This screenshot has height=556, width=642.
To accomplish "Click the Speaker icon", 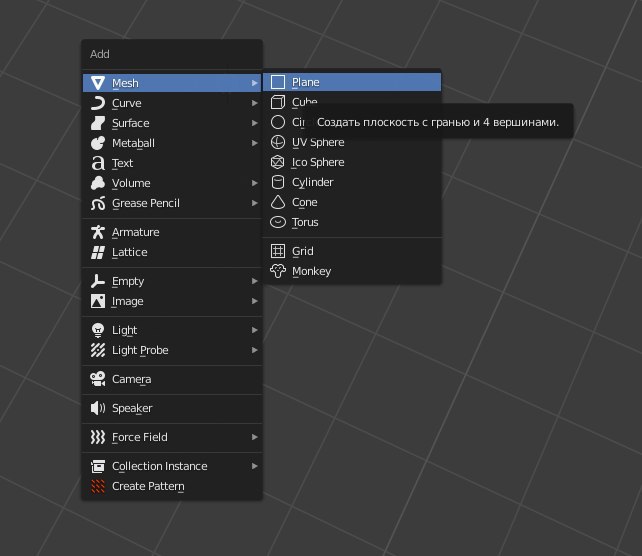I will [98, 408].
